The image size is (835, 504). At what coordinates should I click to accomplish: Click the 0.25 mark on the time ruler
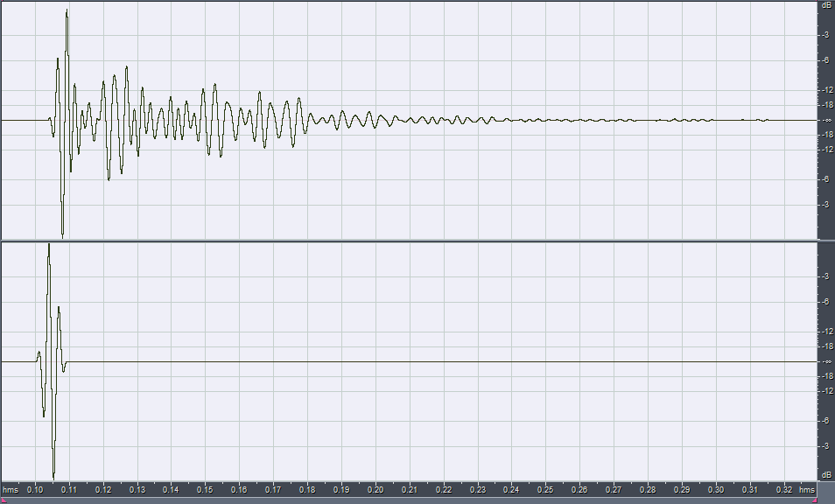545,490
